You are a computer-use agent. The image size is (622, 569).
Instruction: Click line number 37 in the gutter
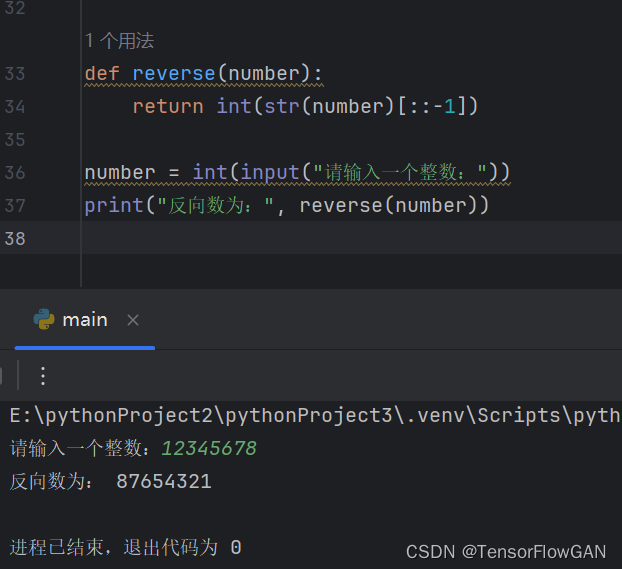[15, 206]
